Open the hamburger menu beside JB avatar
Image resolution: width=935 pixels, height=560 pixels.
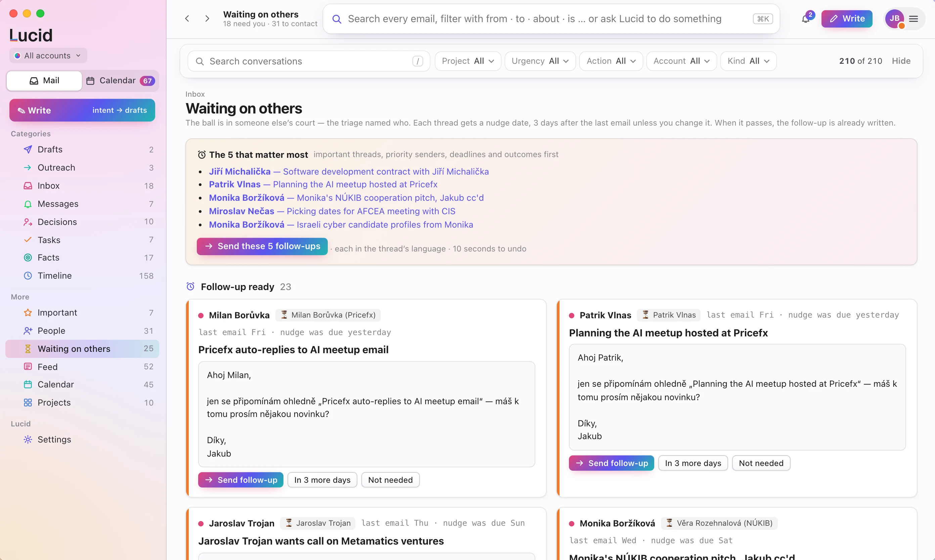tap(913, 18)
